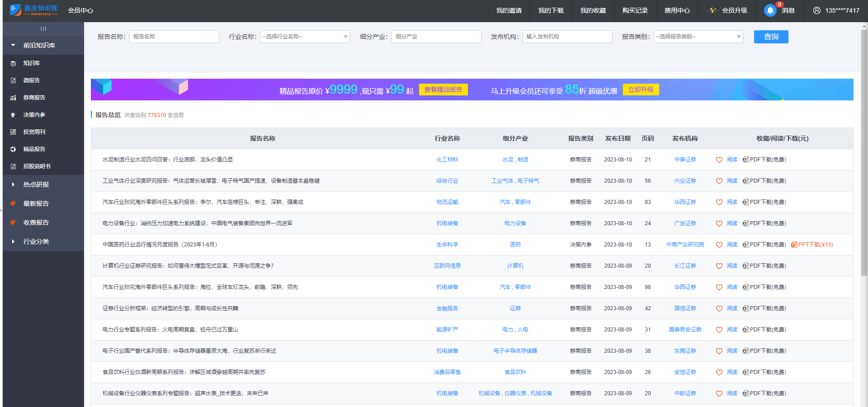This screenshot has width=868, height=407.
Task: Click the notification bell icon
Action: [x=770, y=10]
